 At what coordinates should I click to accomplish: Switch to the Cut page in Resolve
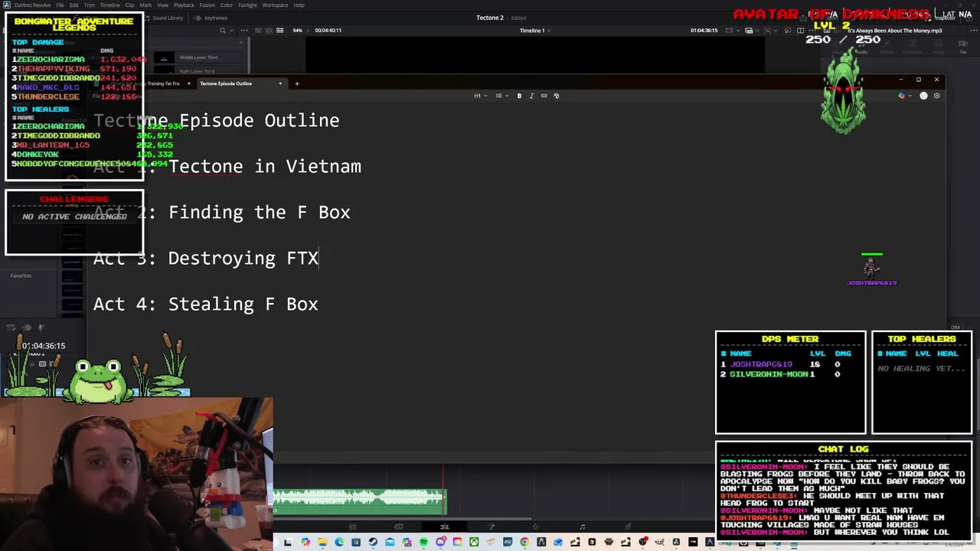pyautogui.click(x=399, y=527)
